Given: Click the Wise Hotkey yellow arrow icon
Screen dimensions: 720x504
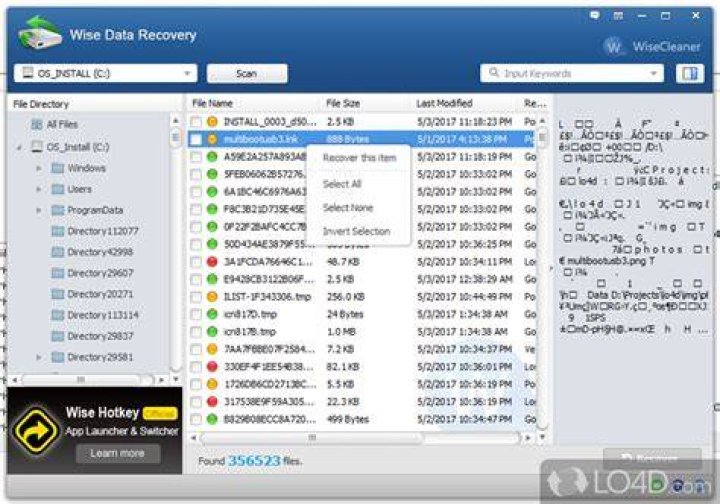Looking at the screenshot, I should [x=36, y=431].
